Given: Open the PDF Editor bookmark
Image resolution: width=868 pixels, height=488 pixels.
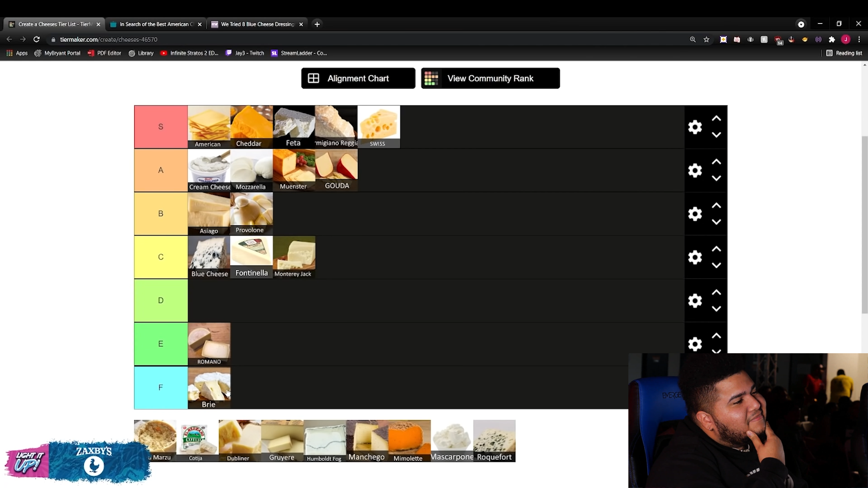Looking at the screenshot, I should click(x=104, y=53).
